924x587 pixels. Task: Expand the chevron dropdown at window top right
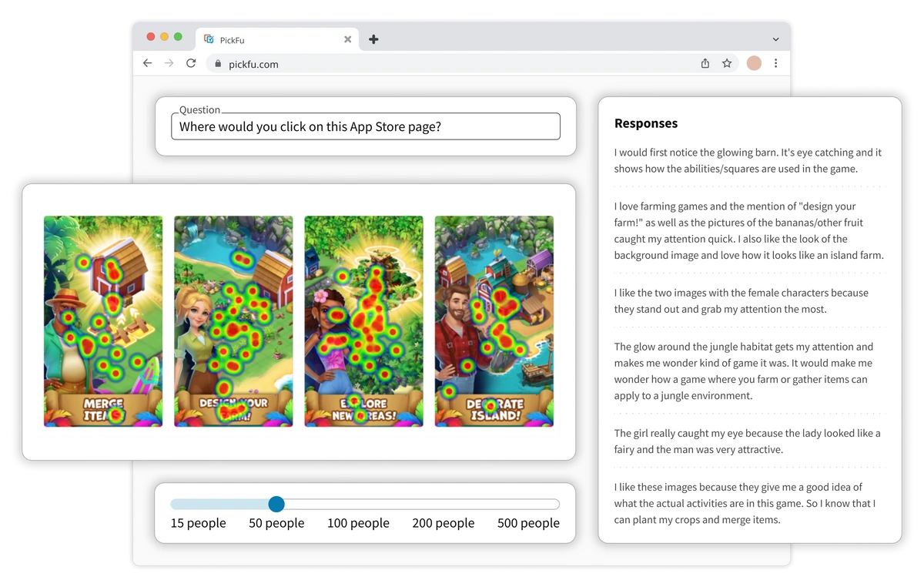coord(775,38)
